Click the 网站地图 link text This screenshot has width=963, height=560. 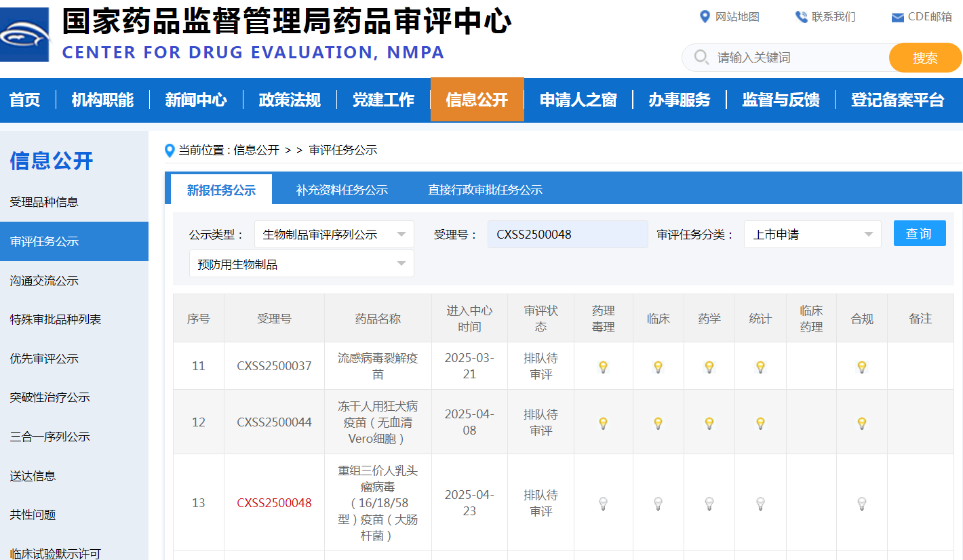pyautogui.click(x=737, y=17)
